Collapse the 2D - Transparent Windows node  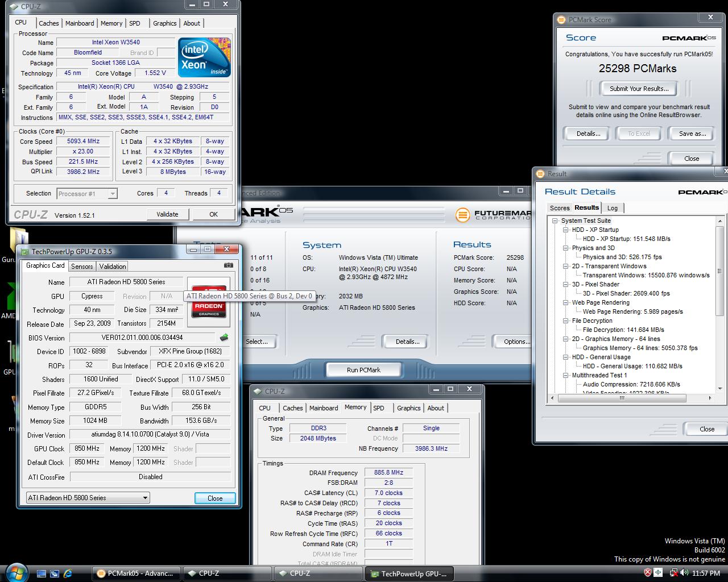[x=566, y=266]
